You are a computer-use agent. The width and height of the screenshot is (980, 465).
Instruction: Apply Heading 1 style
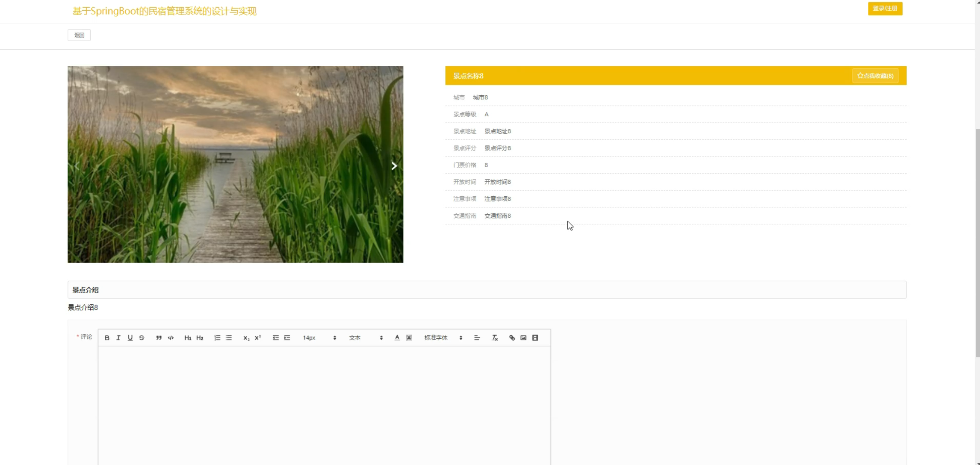pyautogui.click(x=188, y=338)
